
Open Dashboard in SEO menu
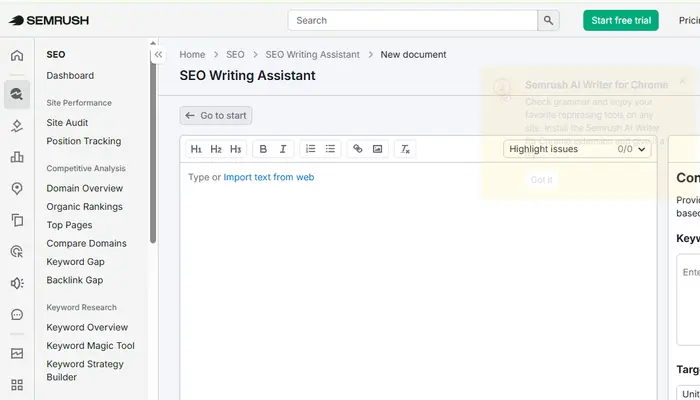click(x=70, y=75)
